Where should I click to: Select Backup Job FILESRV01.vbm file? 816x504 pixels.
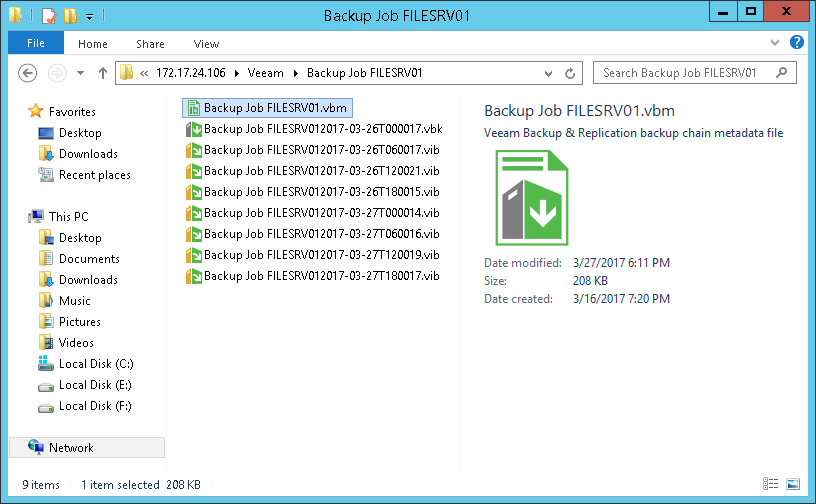[267, 108]
